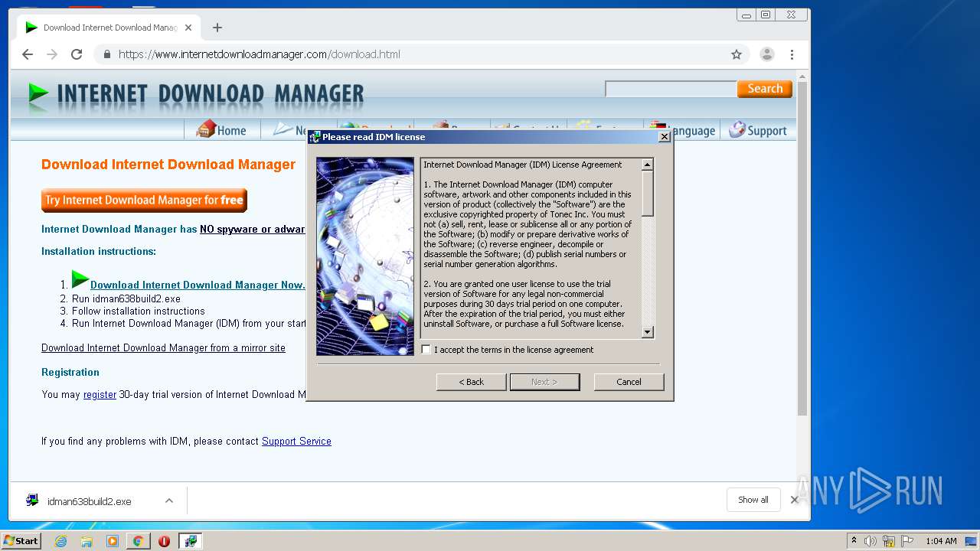Open a new Chrome tab
980x551 pixels.
point(217,28)
